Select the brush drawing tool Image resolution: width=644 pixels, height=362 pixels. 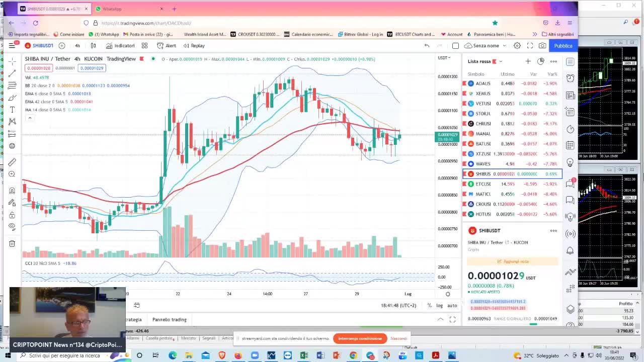[12, 98]
